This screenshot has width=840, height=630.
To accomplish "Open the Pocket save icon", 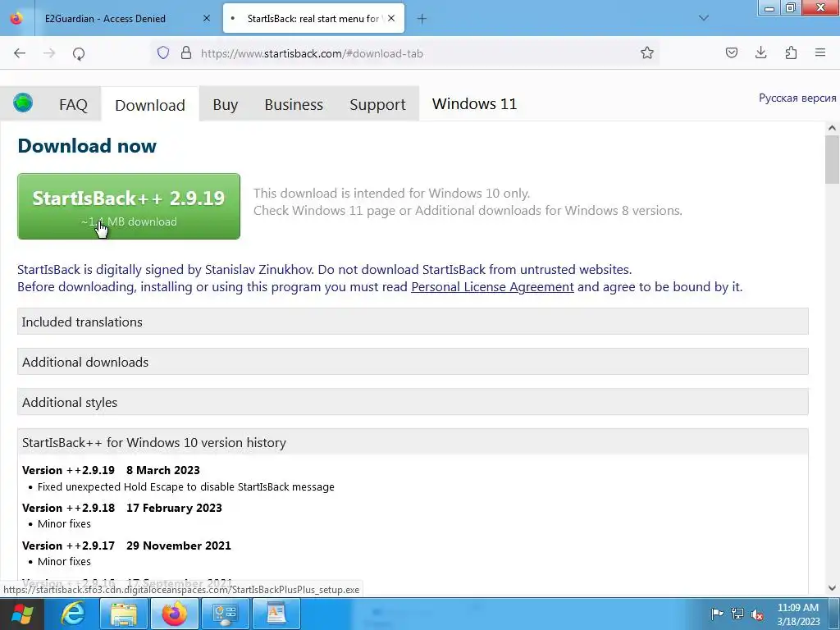I will [731, 52].
